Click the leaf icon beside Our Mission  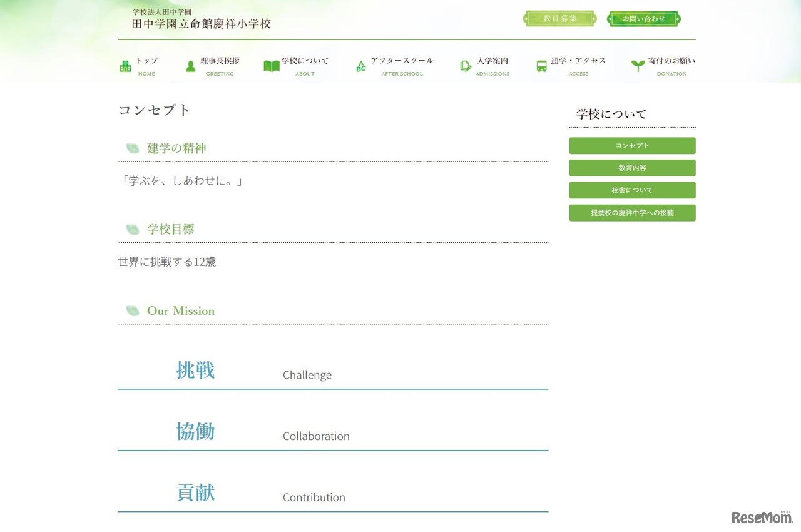[133, 310]
